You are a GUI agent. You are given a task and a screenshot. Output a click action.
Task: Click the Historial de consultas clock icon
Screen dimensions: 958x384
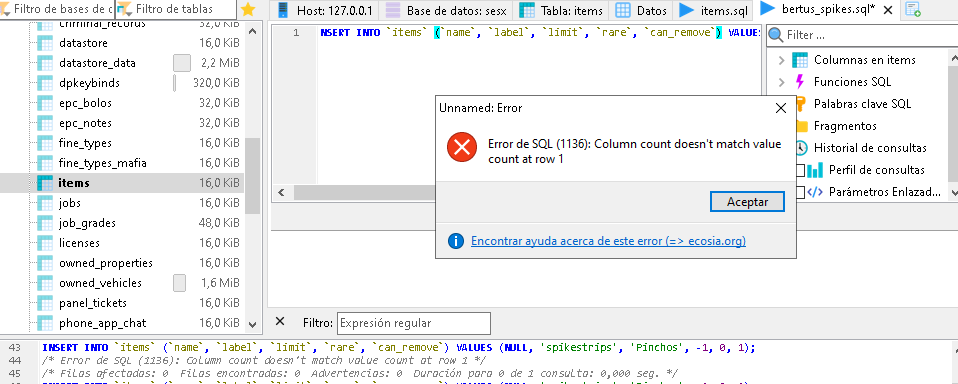(x=802, y=148)
